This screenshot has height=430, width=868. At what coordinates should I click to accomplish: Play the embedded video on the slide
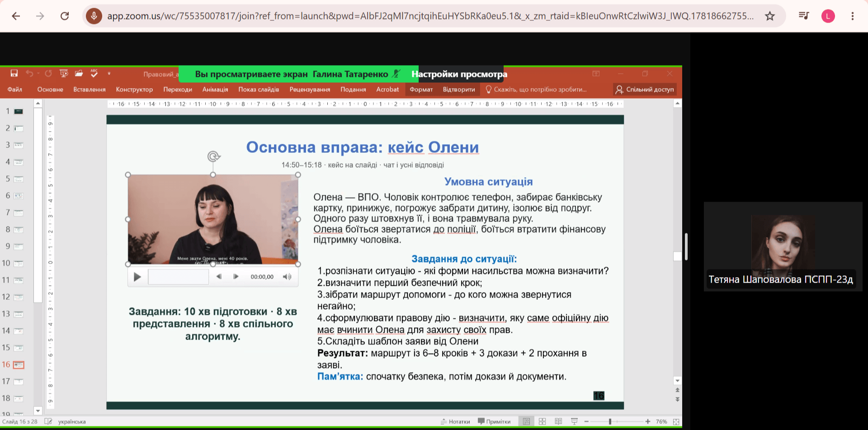pos(137,277)
